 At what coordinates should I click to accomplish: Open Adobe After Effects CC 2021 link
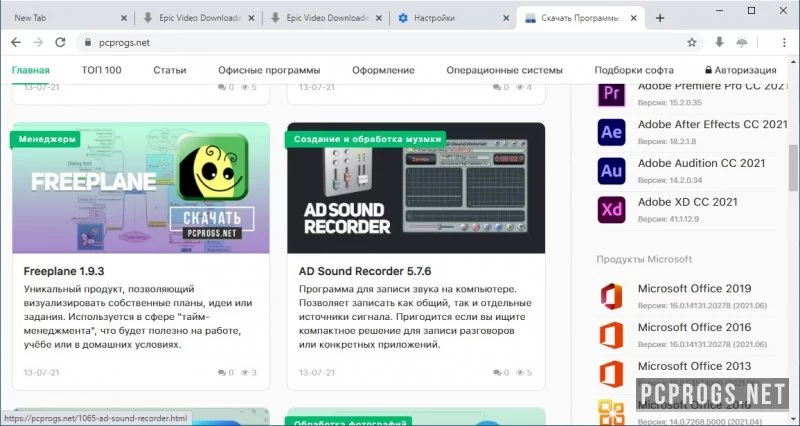click(713, 124)
